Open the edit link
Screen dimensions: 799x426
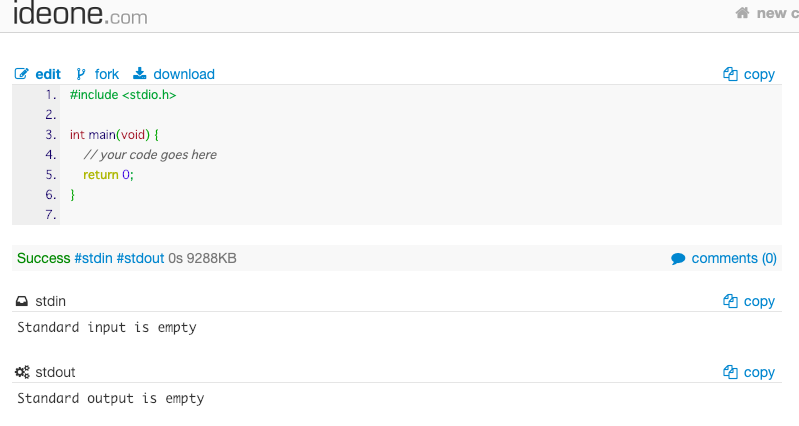[48, 74]
